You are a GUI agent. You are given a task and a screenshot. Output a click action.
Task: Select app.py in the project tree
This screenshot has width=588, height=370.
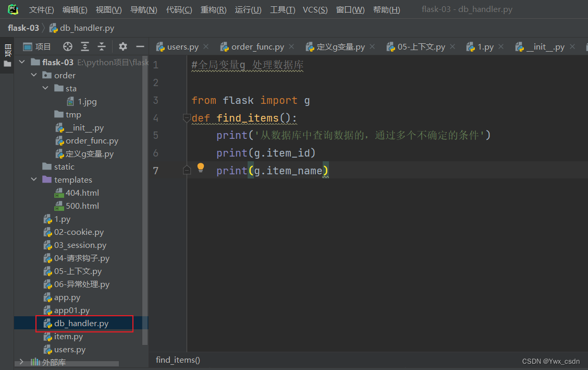pos(67,297)
